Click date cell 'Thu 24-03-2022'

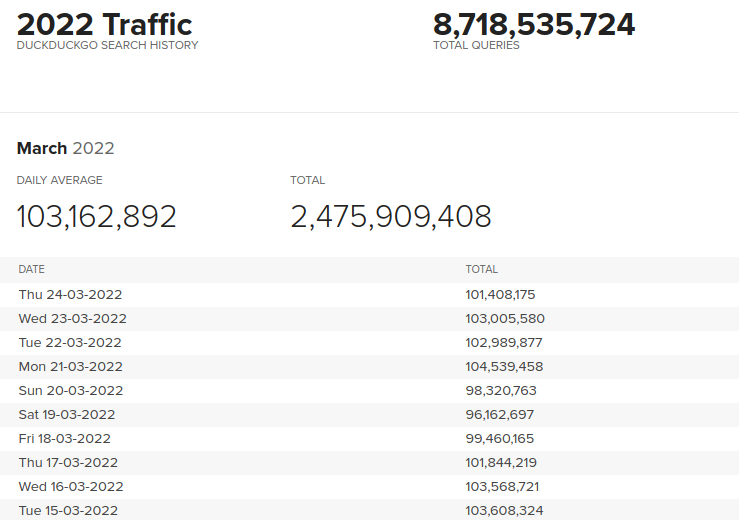(70, 295)
